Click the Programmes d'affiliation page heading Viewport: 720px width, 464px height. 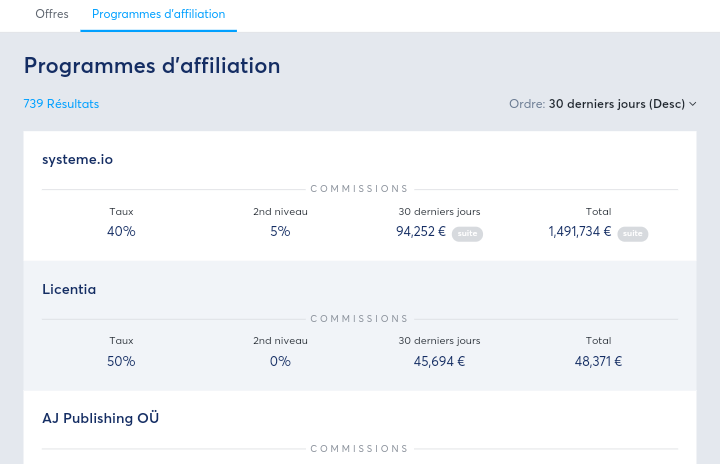click(152, 66)
